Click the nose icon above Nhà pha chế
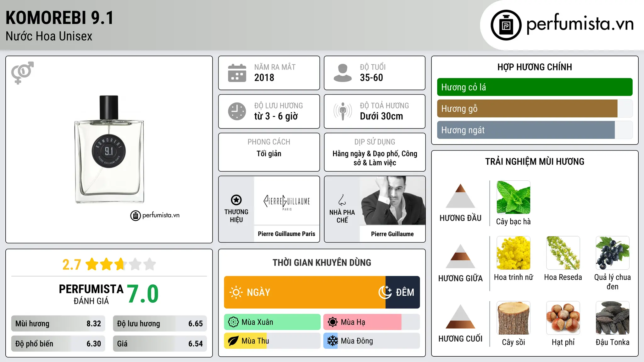Screen dimensions: 644x362 point(342,200)
